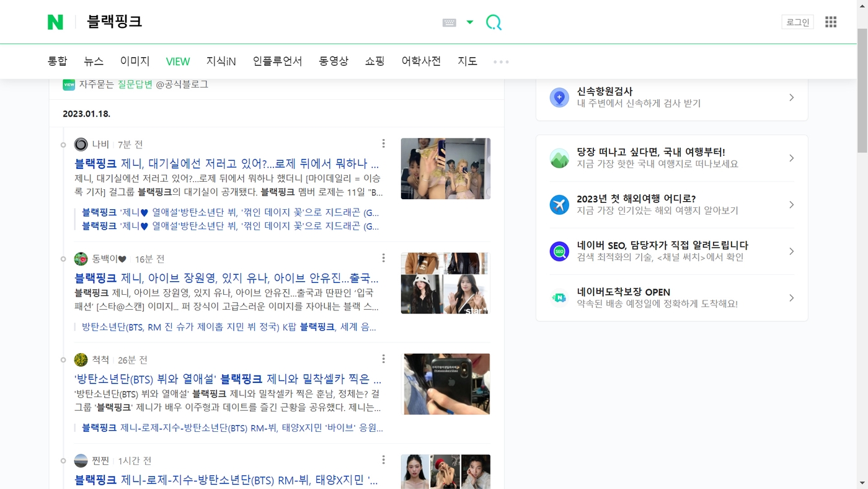Click the page vertical scrollbar thumb

[x=862, y=90]
